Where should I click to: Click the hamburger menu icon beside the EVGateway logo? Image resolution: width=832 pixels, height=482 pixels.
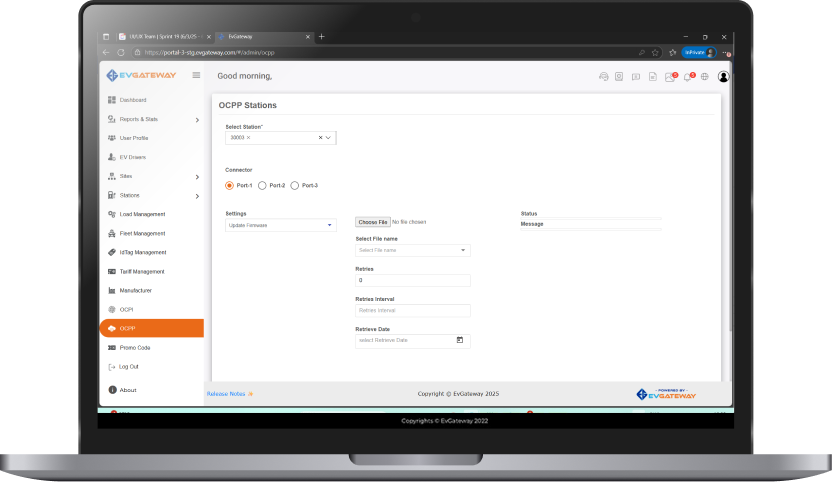coord(196,75)
